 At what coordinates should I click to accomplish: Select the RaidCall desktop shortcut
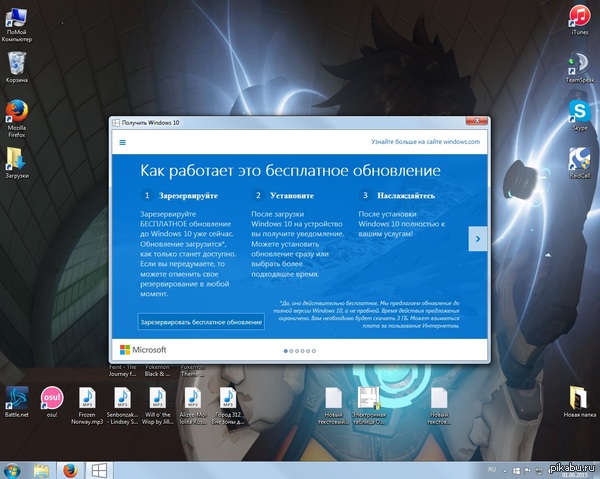pos(580,163)
